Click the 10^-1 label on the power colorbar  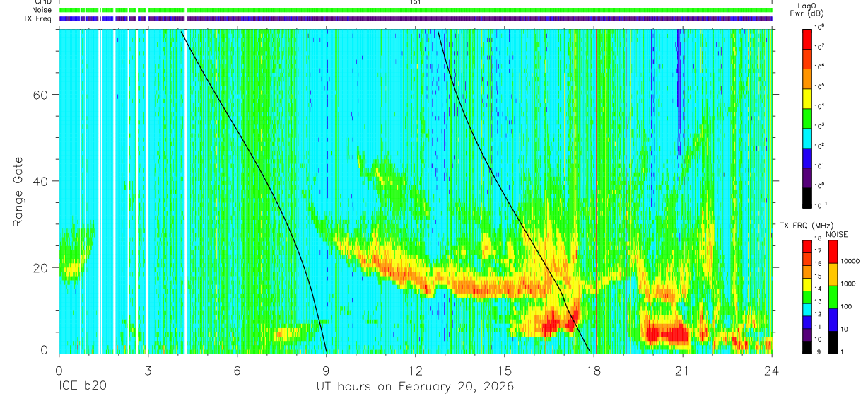(x=821, y=206)
